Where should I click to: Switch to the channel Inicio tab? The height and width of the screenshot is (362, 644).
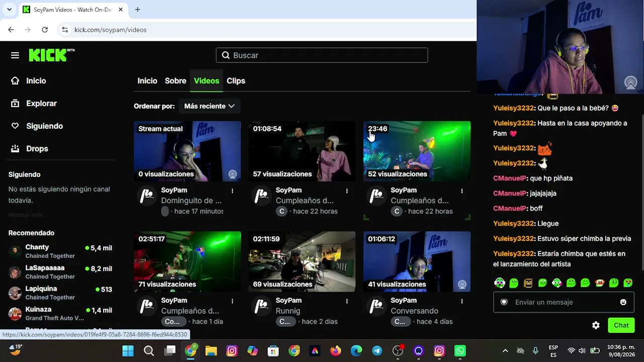pos(147,80)
